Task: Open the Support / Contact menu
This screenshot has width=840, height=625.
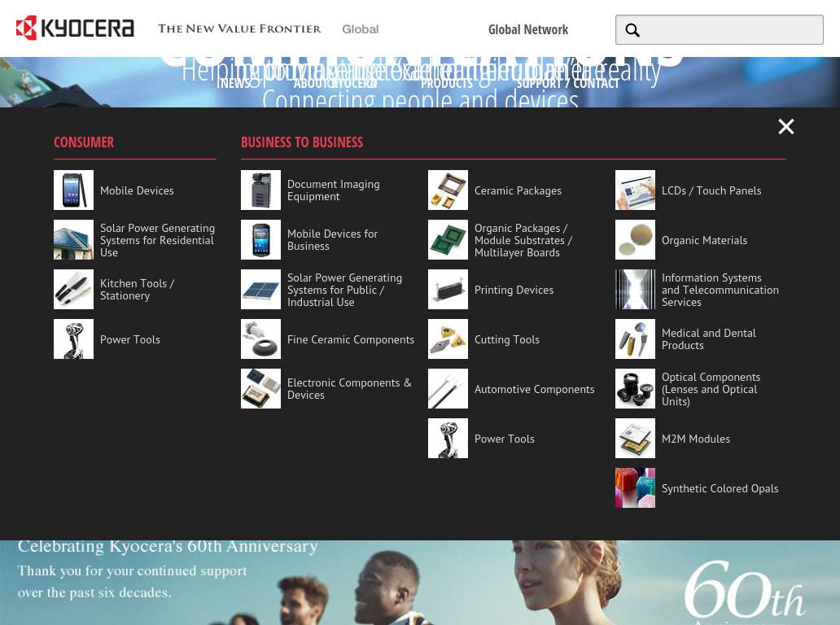Action: (567, 84)
